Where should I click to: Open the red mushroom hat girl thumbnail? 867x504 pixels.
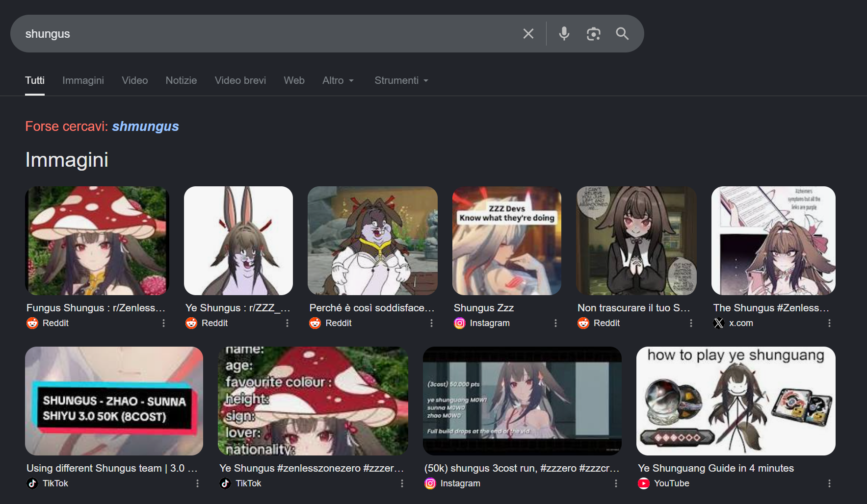click(97, 241)
